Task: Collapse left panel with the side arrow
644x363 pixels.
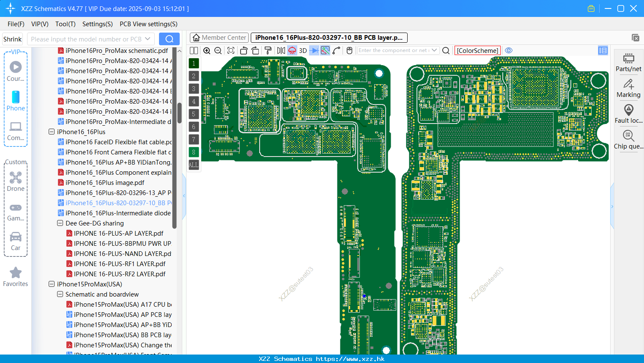Action: (184, 195)
